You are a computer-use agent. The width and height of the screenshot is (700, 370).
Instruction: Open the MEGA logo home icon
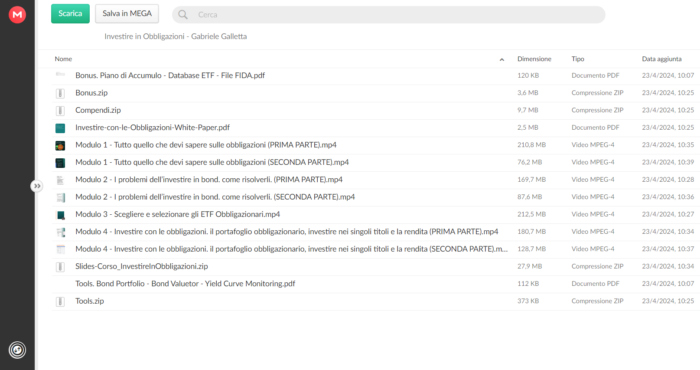tap(17, 14)
